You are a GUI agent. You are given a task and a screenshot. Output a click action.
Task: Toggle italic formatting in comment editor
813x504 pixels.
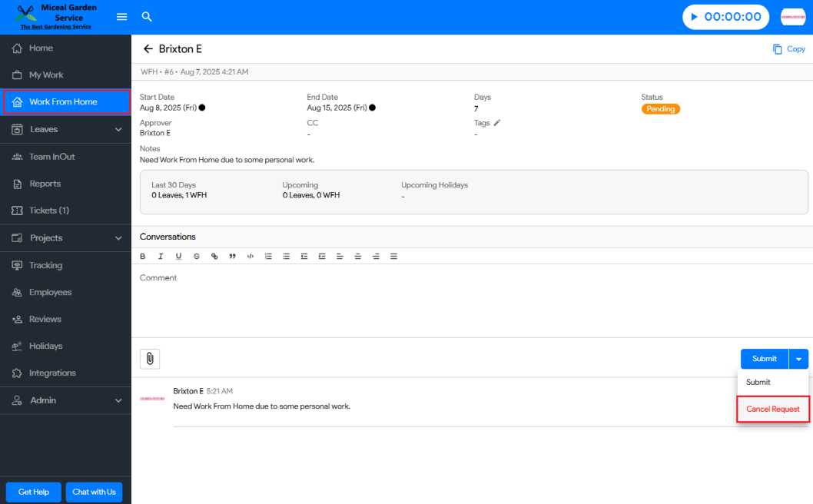[x=161, y=256]
